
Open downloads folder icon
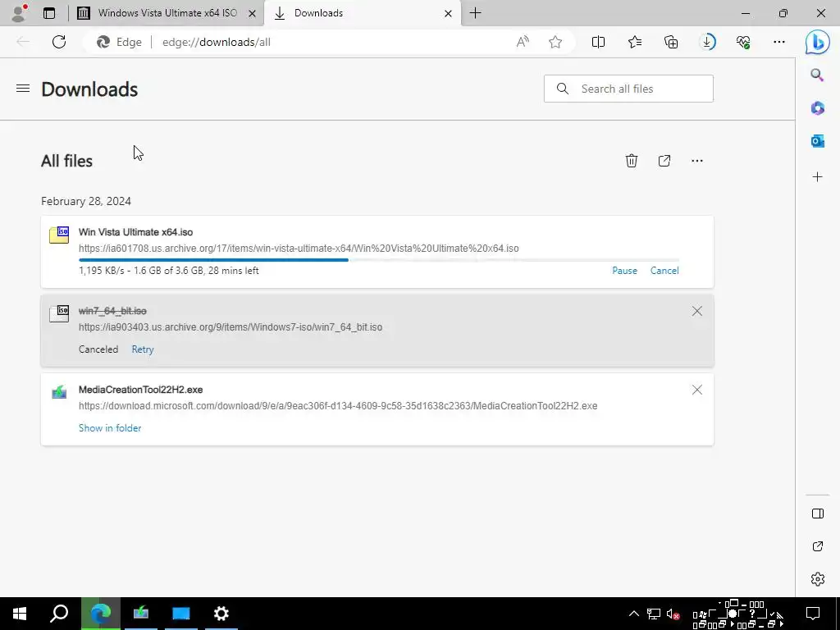pyautogui.click(x=664, y=161)
